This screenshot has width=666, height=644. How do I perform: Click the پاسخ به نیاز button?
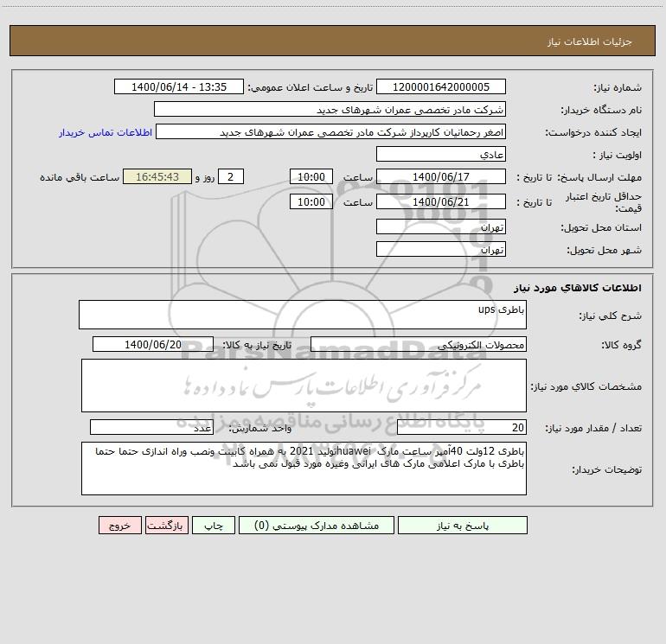[463, 525]
